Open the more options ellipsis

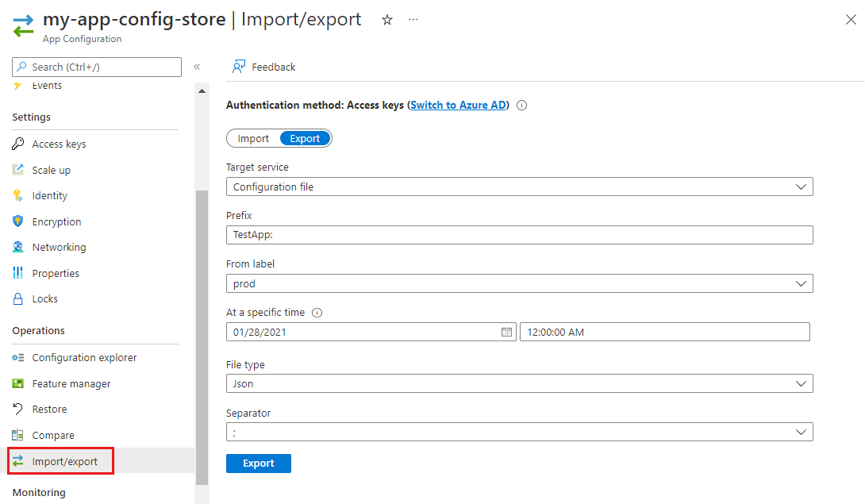tap(413, 20)
